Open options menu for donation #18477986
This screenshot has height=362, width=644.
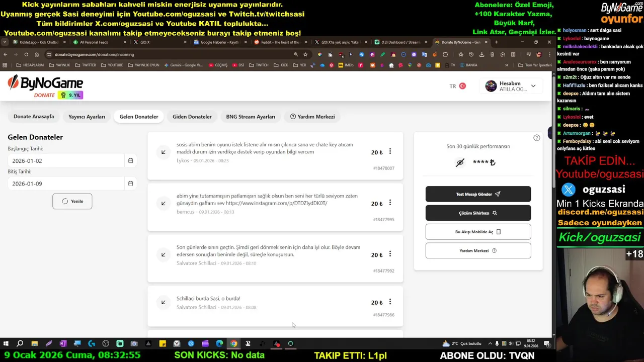[390, 302]
